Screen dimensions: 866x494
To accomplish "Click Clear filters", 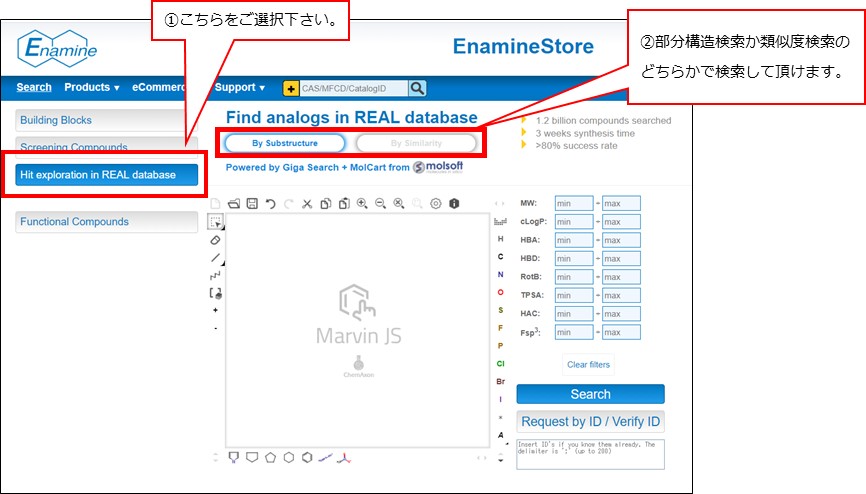I will coord(588,365).
